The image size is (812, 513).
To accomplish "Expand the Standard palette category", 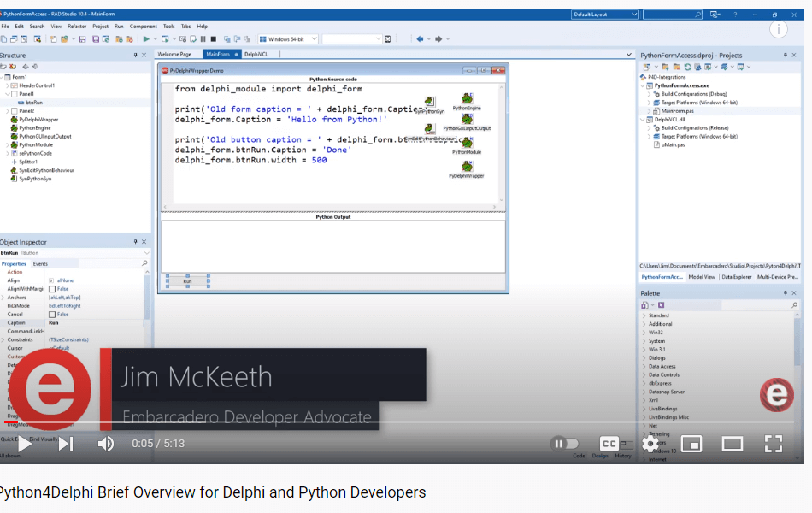I will pos(644,315).
